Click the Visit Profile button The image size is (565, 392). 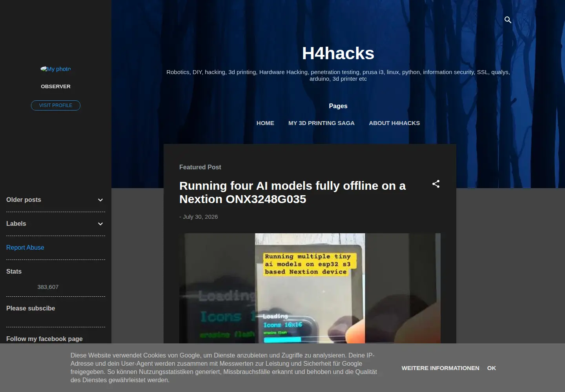coord(56,105)
